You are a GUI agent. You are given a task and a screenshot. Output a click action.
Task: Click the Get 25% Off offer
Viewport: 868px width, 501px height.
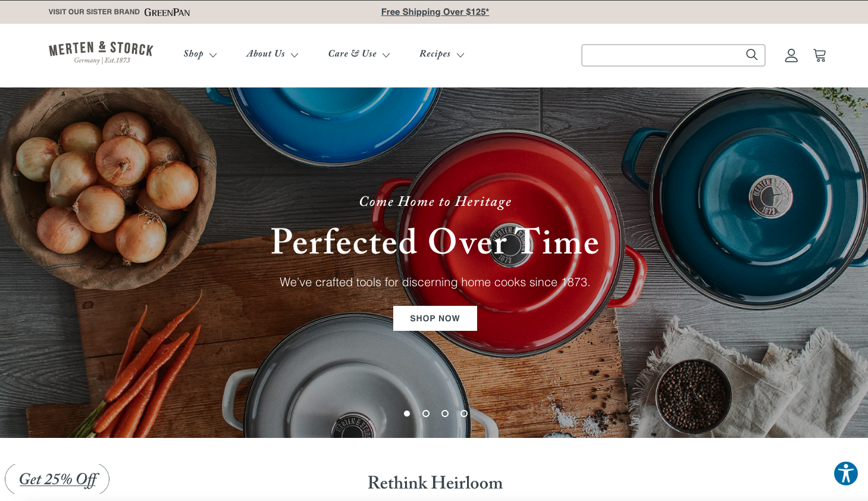point(58,479)
